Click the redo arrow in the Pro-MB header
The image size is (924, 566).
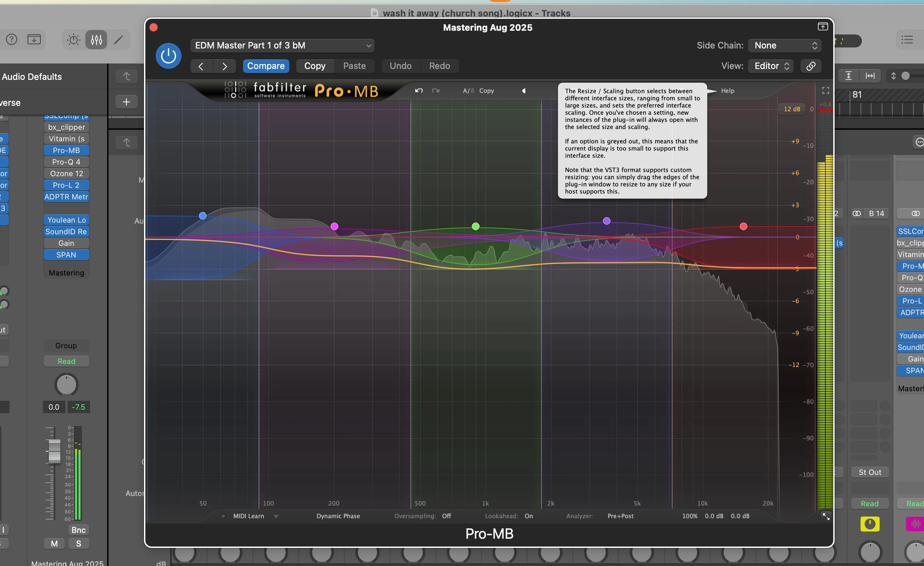435,90
